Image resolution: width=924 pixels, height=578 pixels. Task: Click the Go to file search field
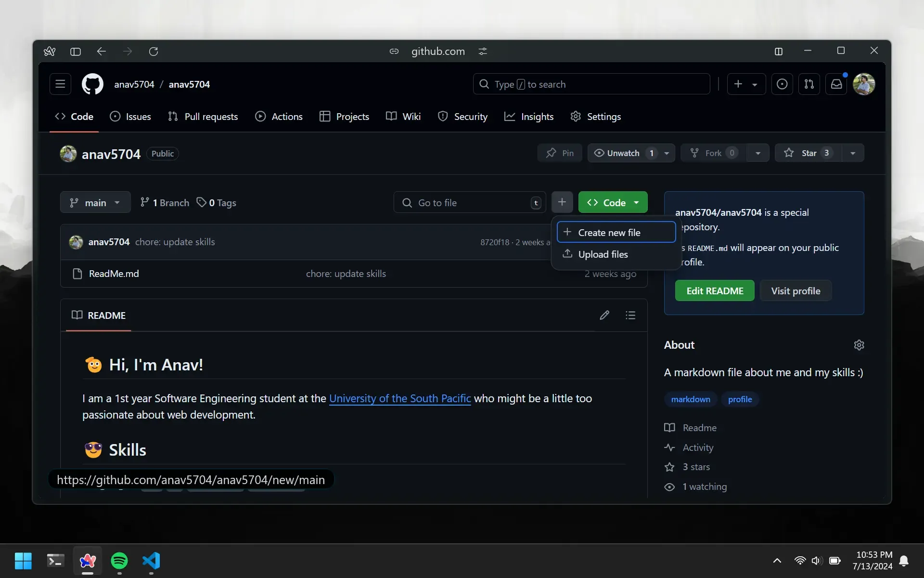470,202
